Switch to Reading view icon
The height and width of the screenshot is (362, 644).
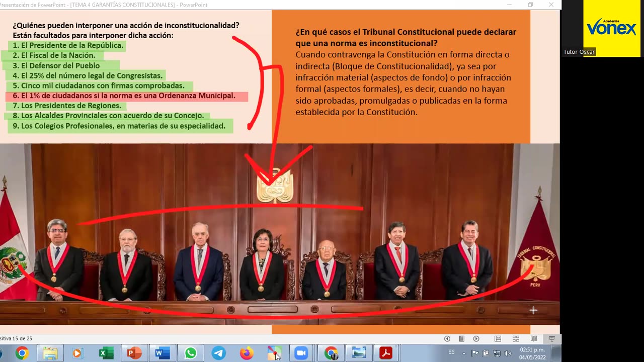[534, 339]
